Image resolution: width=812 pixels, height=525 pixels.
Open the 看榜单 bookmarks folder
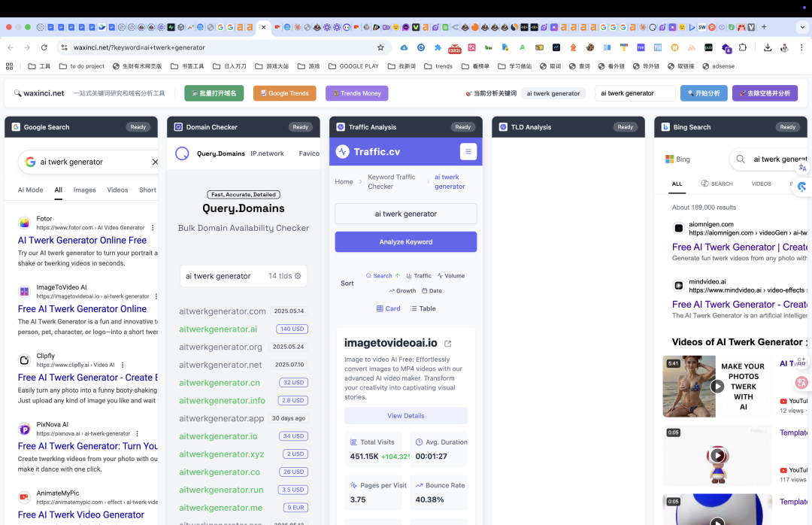(475, 66)
